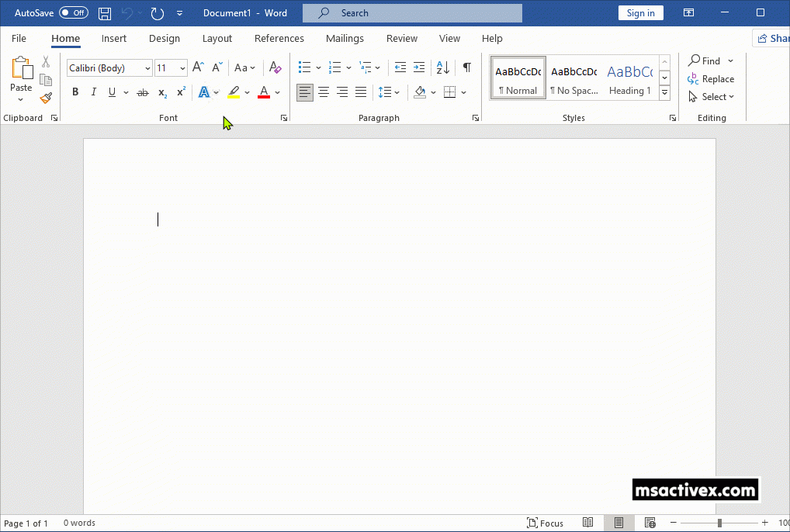Click in the Search box
Image resolution: width=790 pixels, height=532 pixels.
point(412,13)
